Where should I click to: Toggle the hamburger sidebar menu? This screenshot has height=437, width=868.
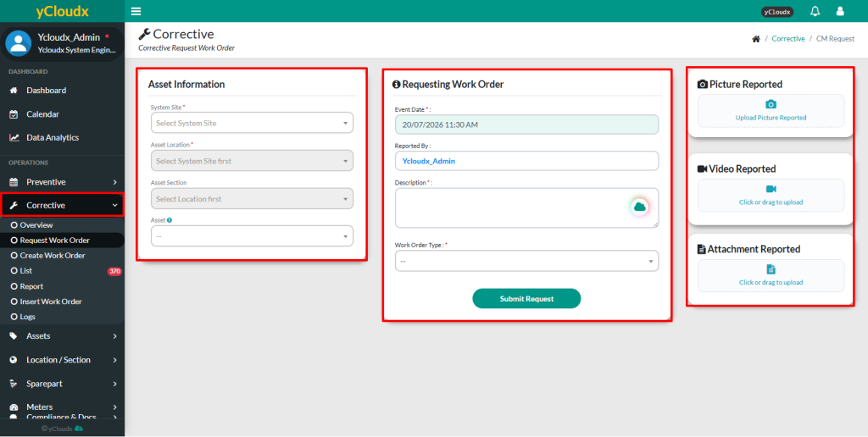[136, 11]
